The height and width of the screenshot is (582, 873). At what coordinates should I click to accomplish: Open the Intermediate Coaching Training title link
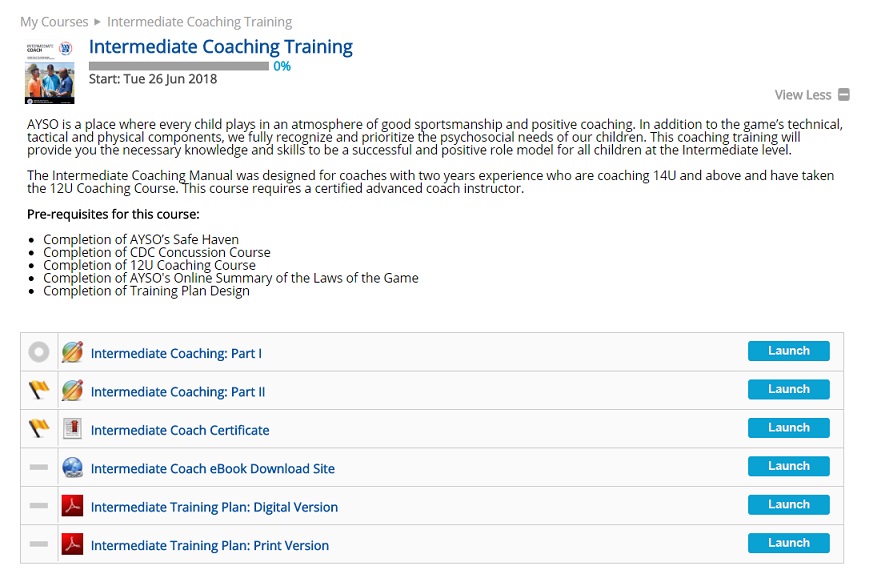(x=220, y=46)
